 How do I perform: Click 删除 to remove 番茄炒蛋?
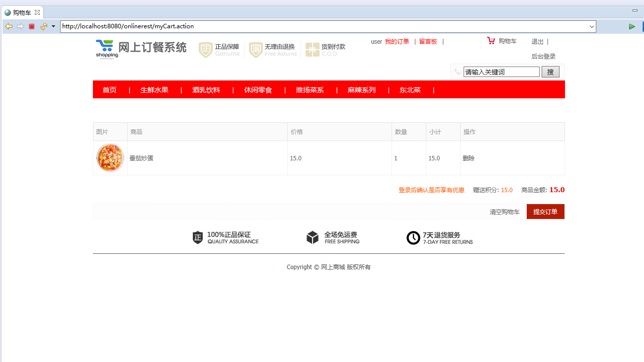tap(469, 158)
